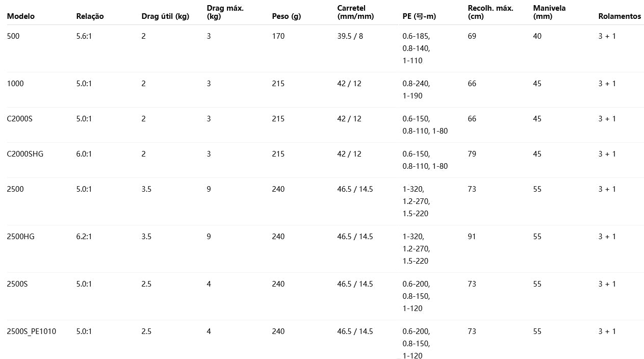The image size is (644, 359).
Task: Click the Drag útil (kg) header
Action: click(x=165, y=16)
